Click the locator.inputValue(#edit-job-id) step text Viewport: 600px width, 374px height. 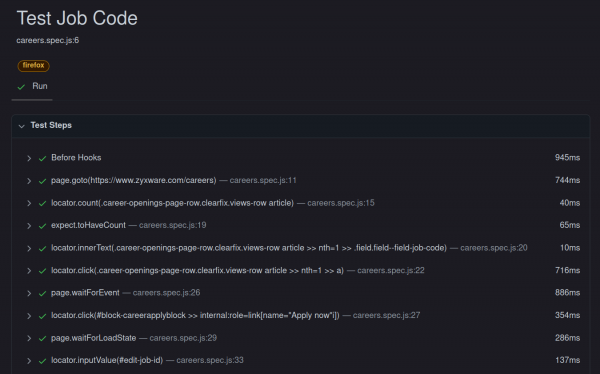(x=107, y=360)
